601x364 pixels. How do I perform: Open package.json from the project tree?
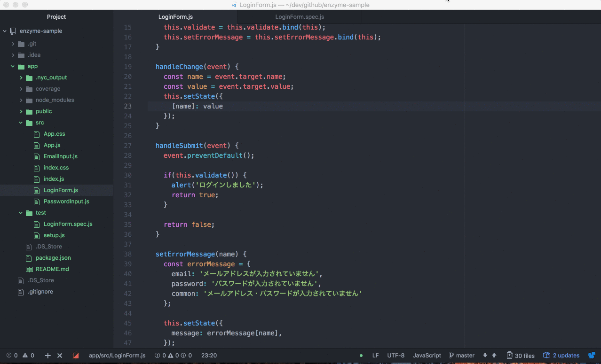tap(53, 258)
